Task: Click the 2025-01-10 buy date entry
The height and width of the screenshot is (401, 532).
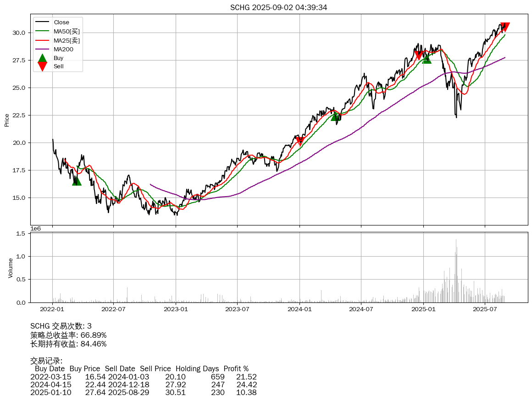Action: click(x=51, y=393)
